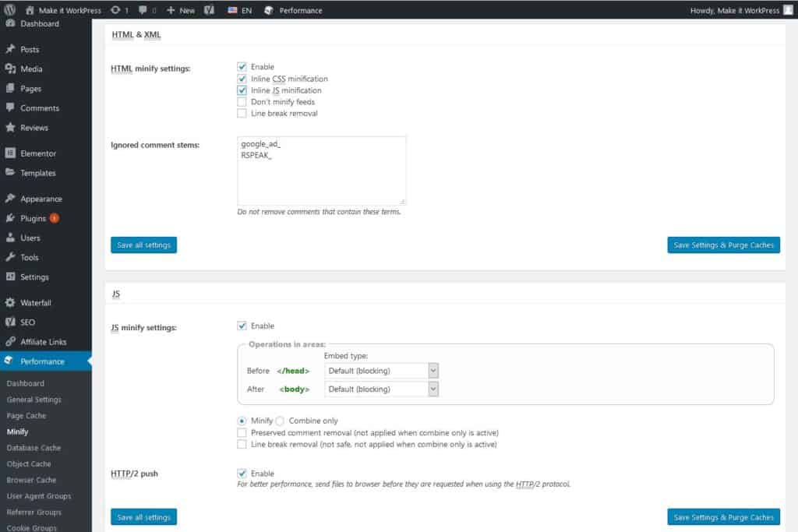Open the Yoast SEO icon in admin bar
Image resolution: width=798 pixels, height=532 pixels.
coord(209,10)
